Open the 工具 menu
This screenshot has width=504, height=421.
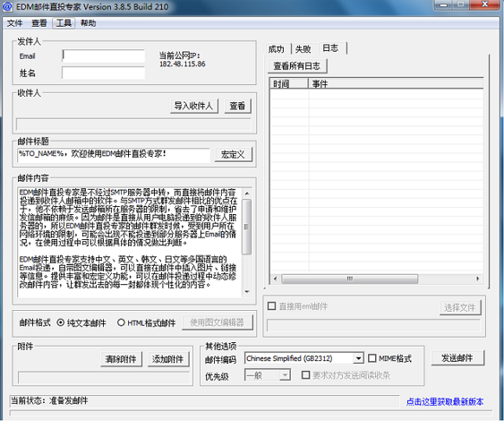tap(64, 23)
